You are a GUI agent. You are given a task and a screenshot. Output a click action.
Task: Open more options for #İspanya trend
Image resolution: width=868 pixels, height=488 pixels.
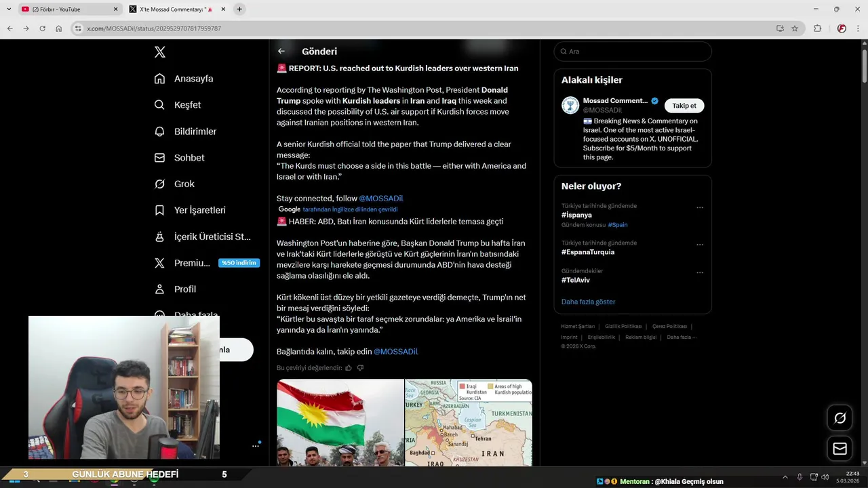pos(700,208)
